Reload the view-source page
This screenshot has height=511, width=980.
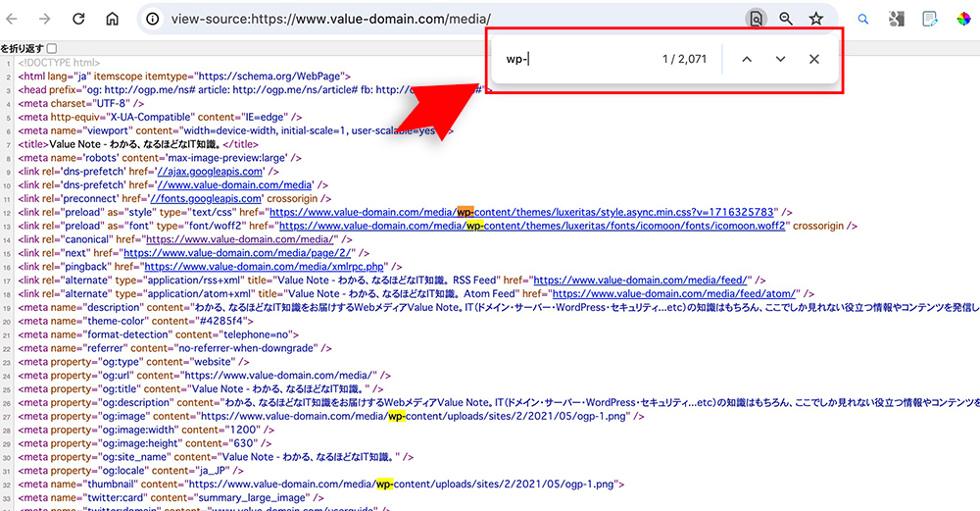[x=78, y=19]
